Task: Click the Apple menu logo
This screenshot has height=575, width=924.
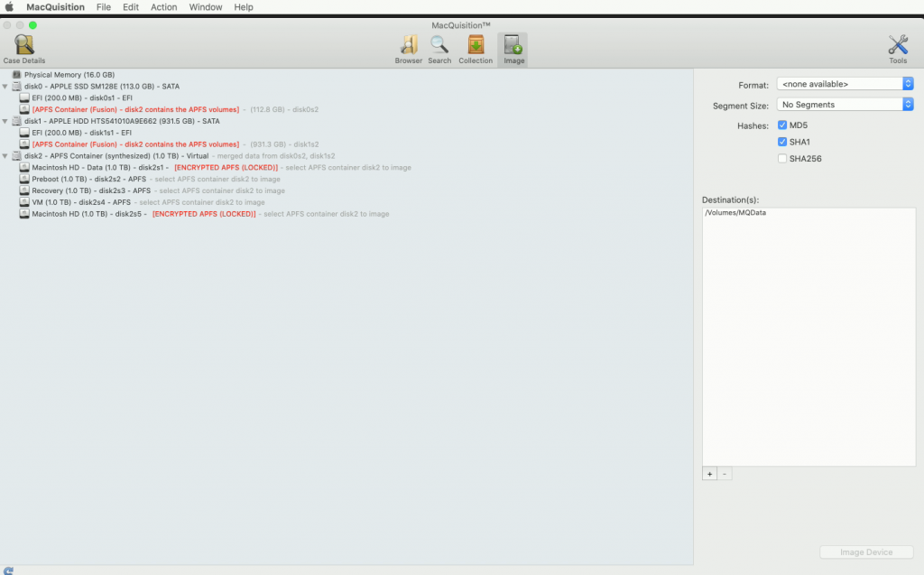Action: pos(9,7)
